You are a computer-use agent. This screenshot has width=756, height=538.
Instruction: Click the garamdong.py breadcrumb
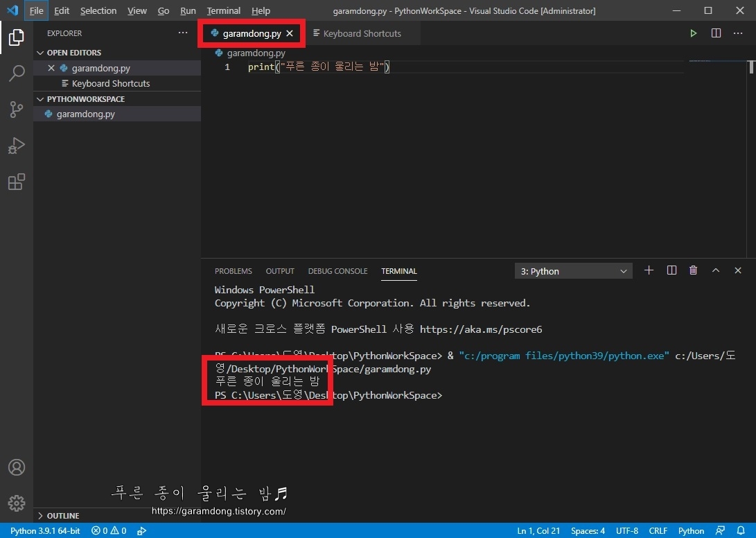(x=250, y=53)
